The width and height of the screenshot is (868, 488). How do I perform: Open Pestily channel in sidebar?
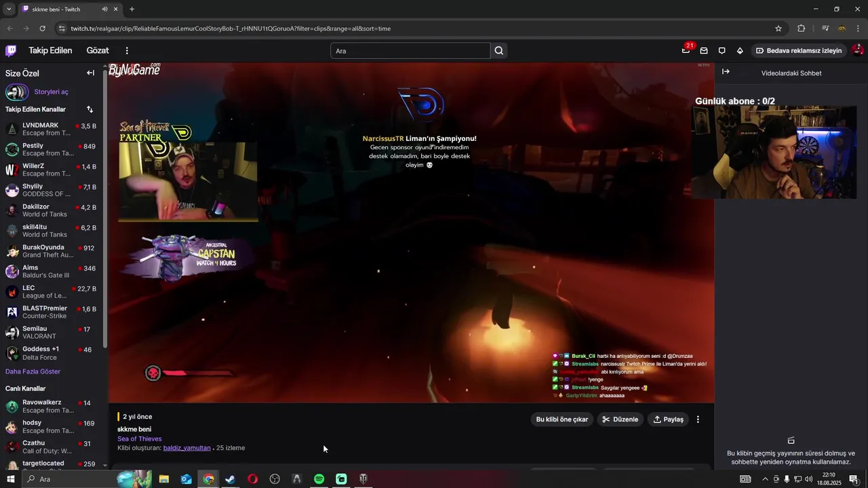click(52, 150)
